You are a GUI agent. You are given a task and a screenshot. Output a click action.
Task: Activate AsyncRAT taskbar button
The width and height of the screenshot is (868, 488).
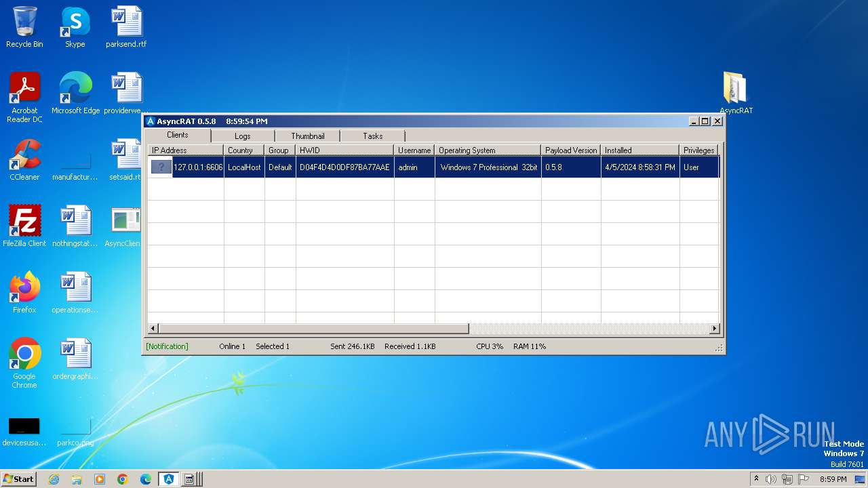[169, 479]
